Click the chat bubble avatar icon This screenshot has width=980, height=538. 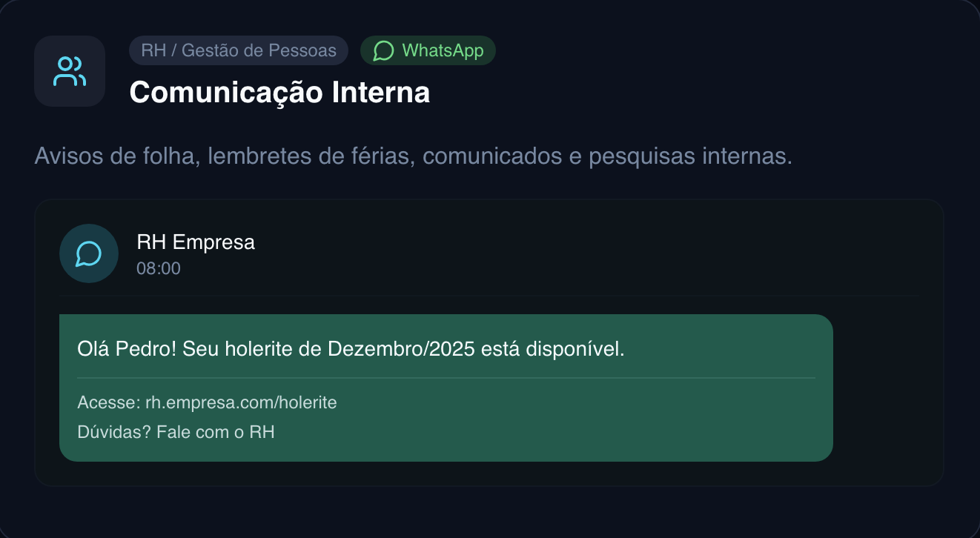point(89,253)
